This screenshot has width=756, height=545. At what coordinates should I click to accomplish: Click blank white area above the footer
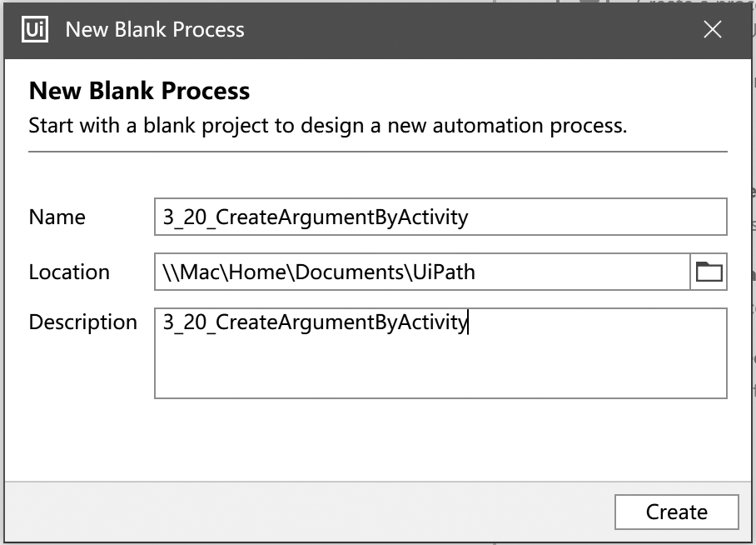point(377,439)
